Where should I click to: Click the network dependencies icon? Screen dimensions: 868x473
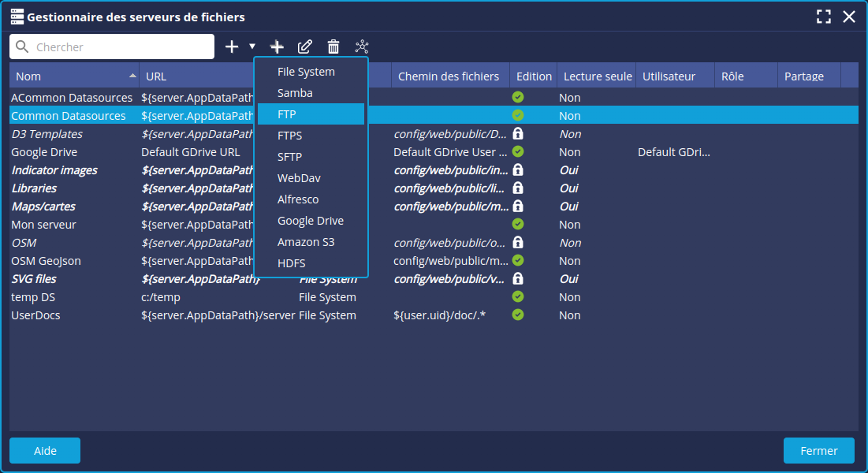(x=362, y=47)
